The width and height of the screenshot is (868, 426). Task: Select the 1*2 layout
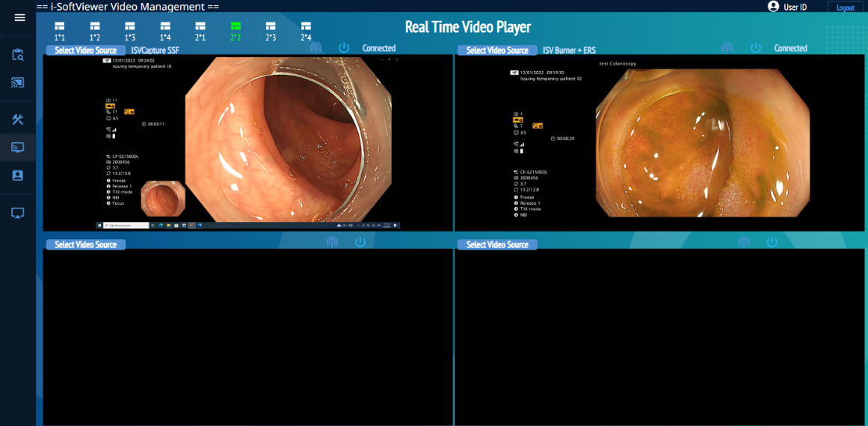(95, 31)
